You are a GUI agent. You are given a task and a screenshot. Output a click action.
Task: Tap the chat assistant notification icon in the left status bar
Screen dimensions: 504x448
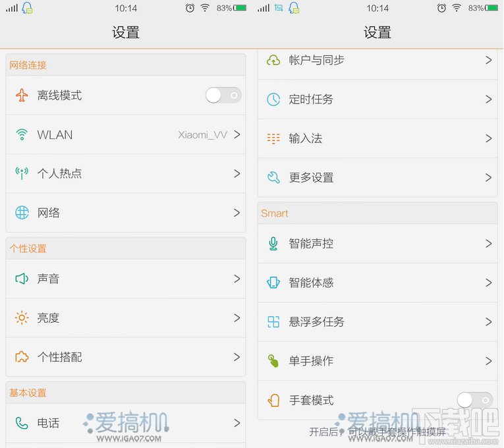(x=27, y=8)
